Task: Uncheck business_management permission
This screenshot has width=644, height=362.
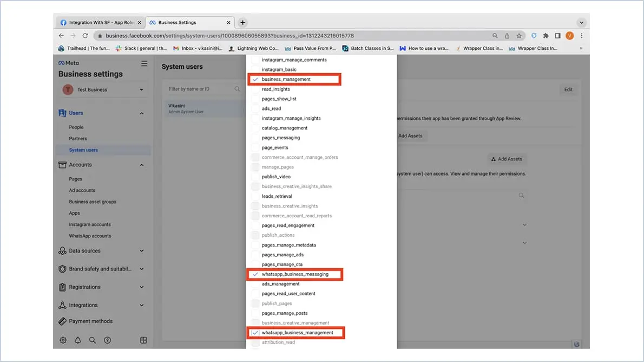Action: coord(255,80)
